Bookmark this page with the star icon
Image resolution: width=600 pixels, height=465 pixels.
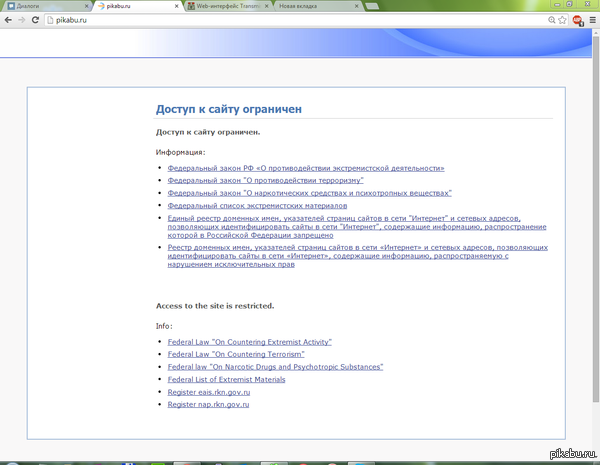tap(565, 20)
